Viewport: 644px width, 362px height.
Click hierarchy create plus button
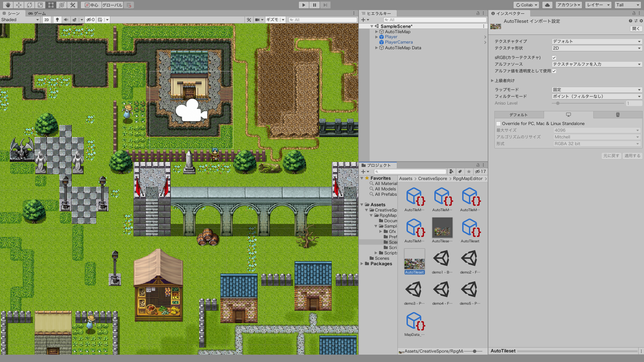pos(363,20)
